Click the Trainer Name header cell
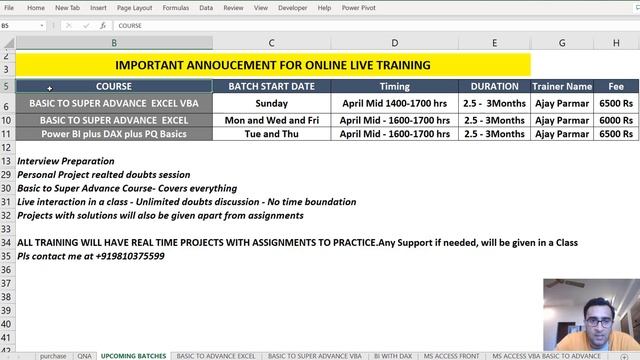The height and width of the screenshot is (360, 640). [x=562, y=87]
